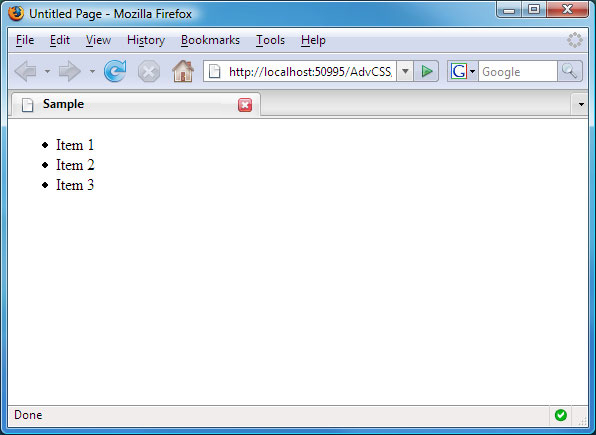Expand the address bar URL dropdown
The width and height of the screenshot is (596, 435).
click(x=405, y=71)
